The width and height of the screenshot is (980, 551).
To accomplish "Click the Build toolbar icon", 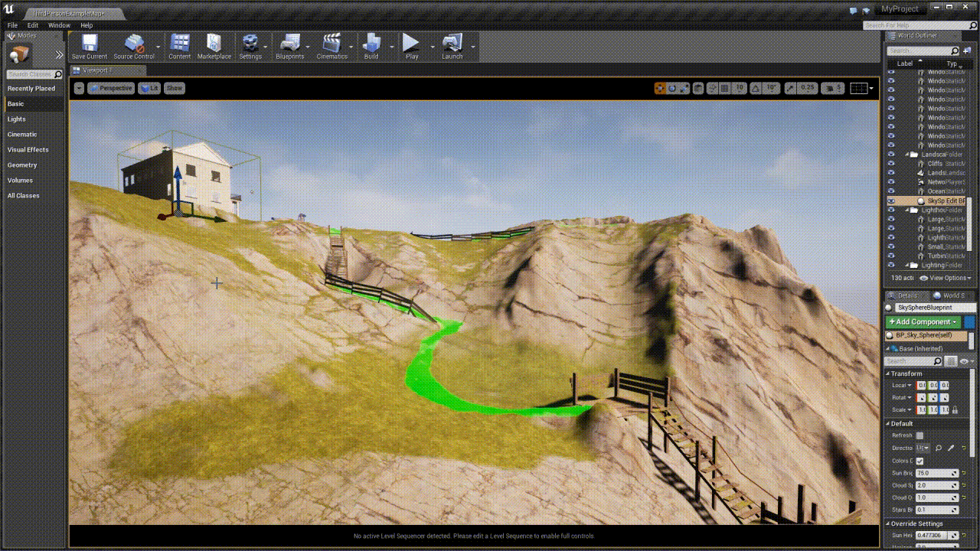I will [371, 46].
